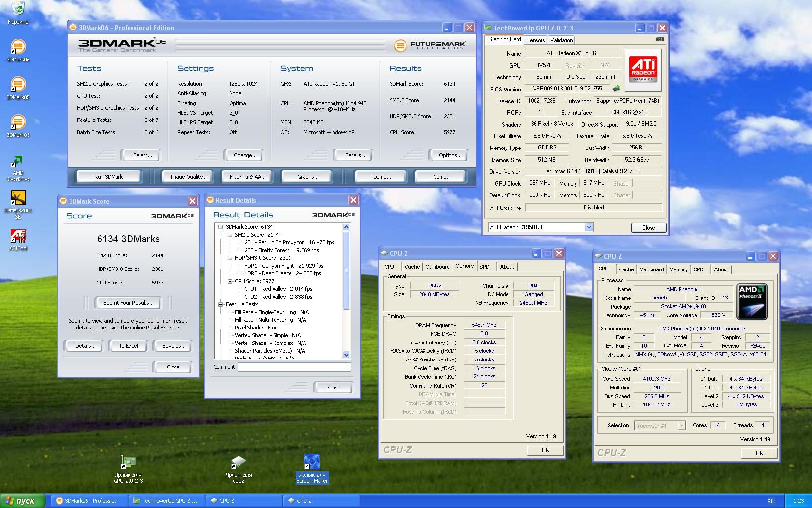Select the GT1 - Return To Proxycon row
The width and height of the screenshot is (812, 508).
[x=289, y=242]
